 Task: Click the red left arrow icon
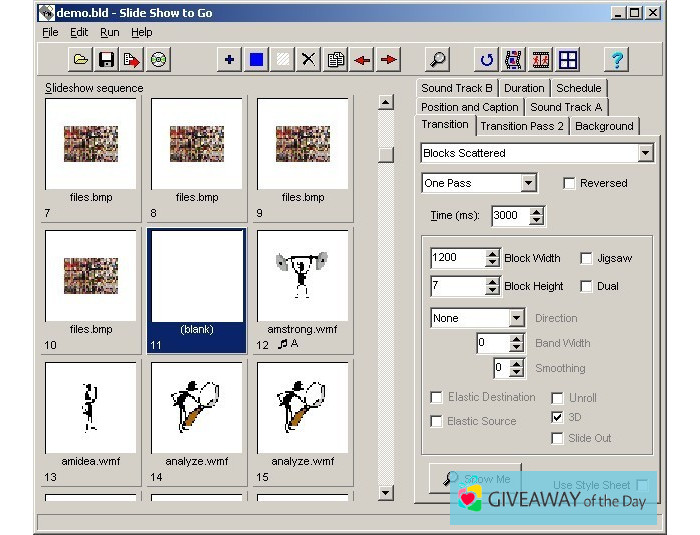click(362, 60)
